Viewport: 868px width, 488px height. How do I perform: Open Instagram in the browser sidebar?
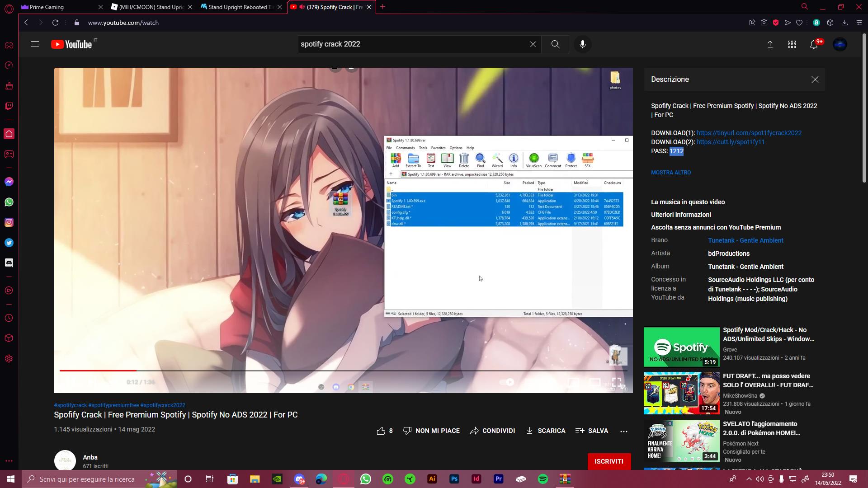coord(9,222)
